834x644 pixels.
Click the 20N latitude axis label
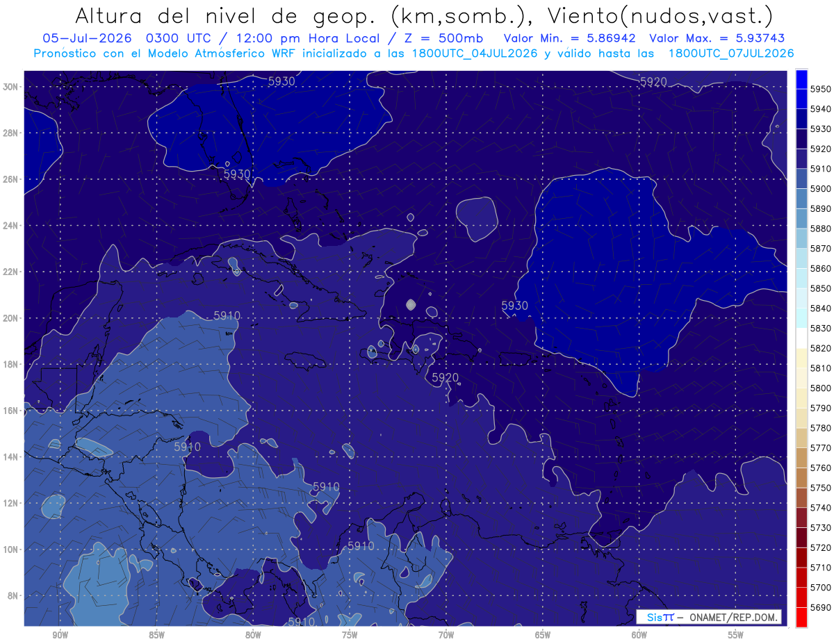10,318
